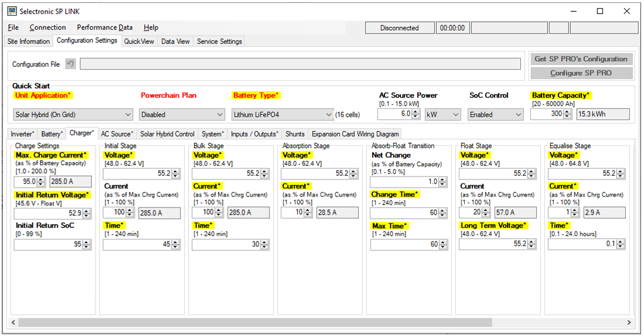Click the Configuration File undo icon
The width and height of the screenshot is (644, 336).
(x=71, y=64)
